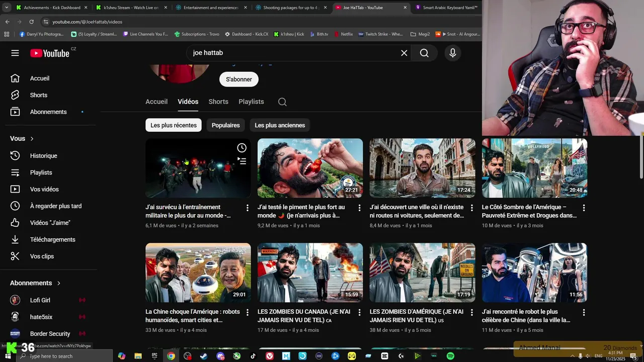Image resolution: width=644 pixels, height=362 pixels.
Task: Expand the Vous section chevron
Action: (x=32, y=139)
